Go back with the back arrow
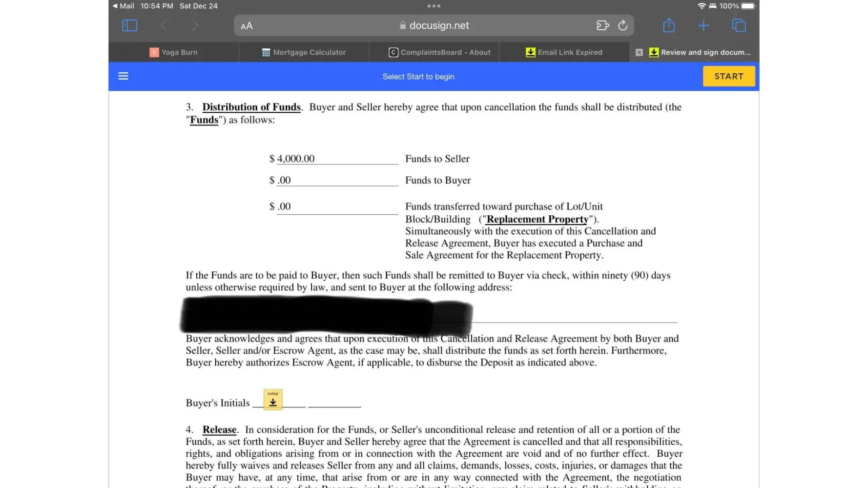868x488 pixels. 164,25
